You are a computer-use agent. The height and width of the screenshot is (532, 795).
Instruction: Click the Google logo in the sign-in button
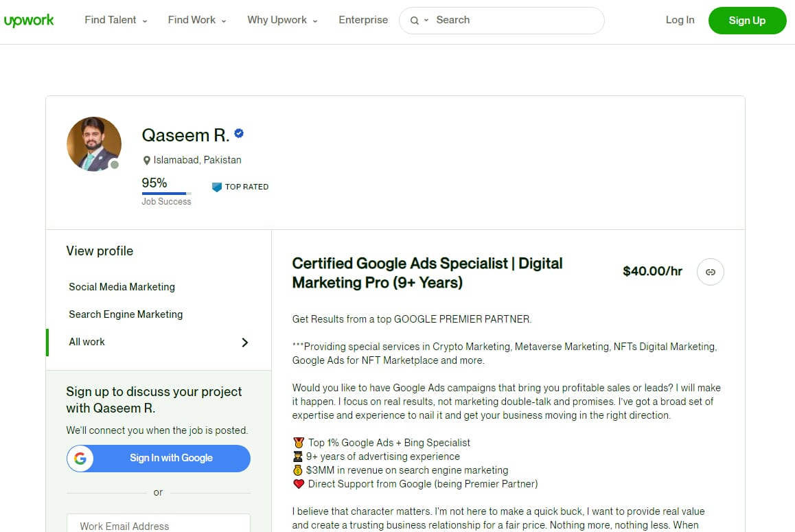tap(81, 459)
